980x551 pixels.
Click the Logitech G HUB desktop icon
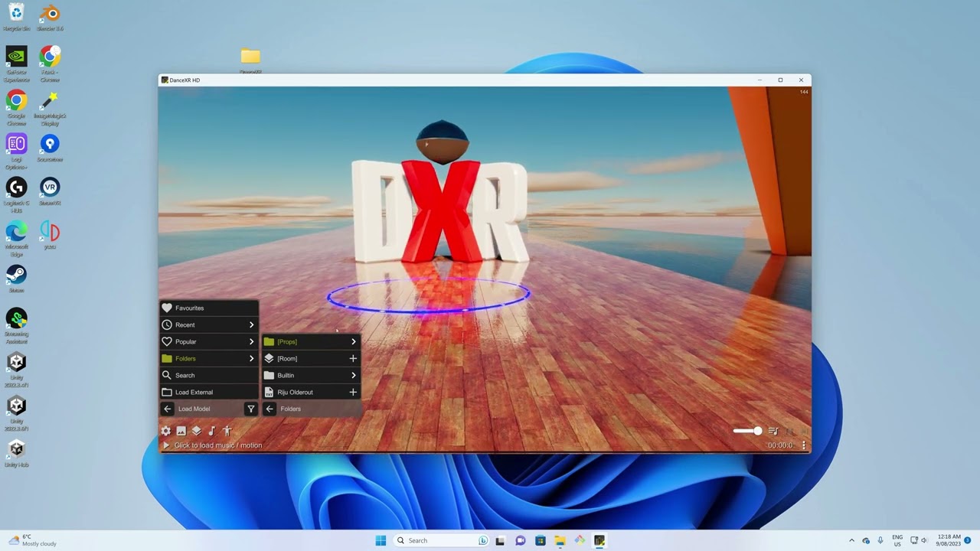click(16, 195)
